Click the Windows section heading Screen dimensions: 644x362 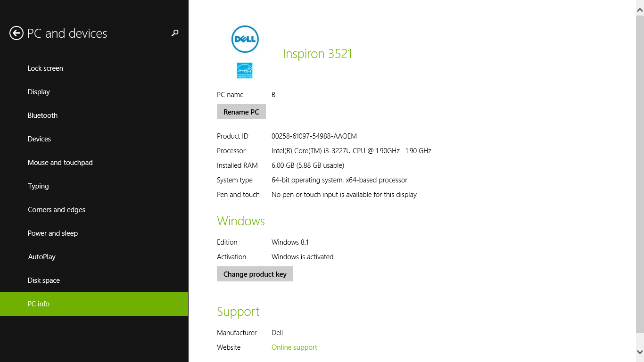click(241, 221)
